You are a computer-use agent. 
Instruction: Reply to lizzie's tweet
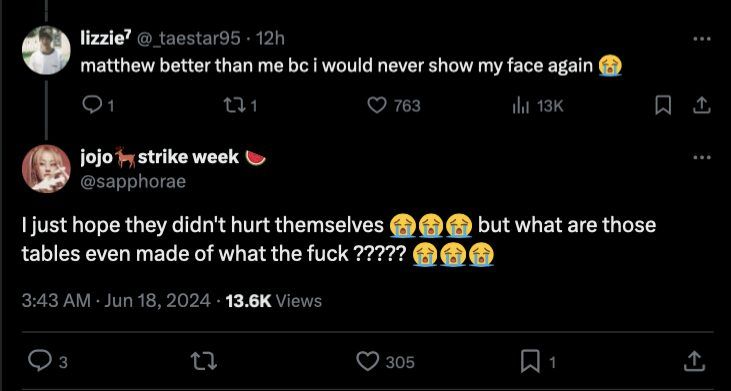point(97,106)
